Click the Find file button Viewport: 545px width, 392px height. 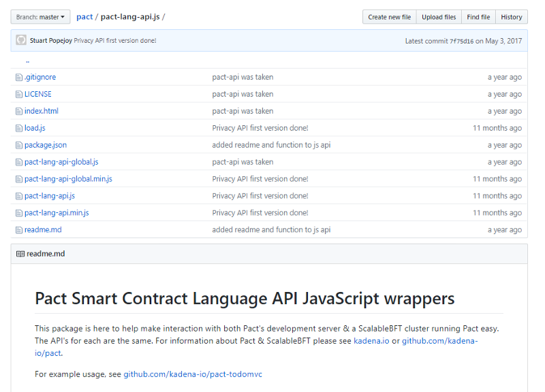pos(478,17)
